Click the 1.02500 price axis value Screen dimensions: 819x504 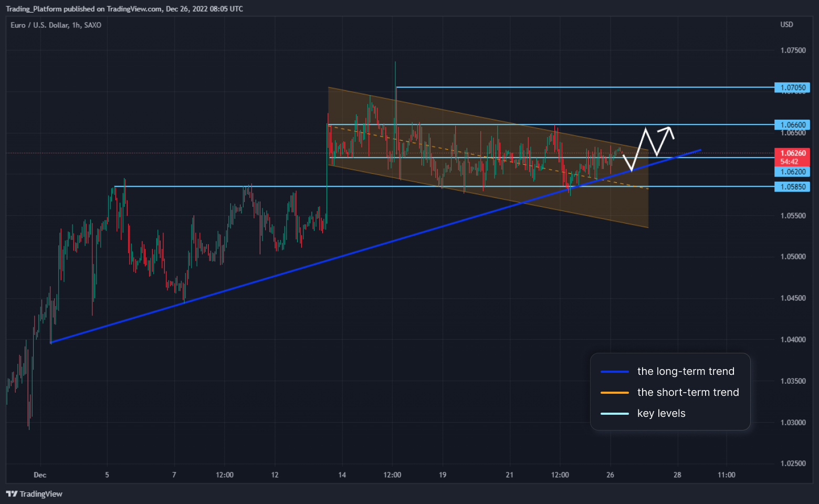coord(793,464)
